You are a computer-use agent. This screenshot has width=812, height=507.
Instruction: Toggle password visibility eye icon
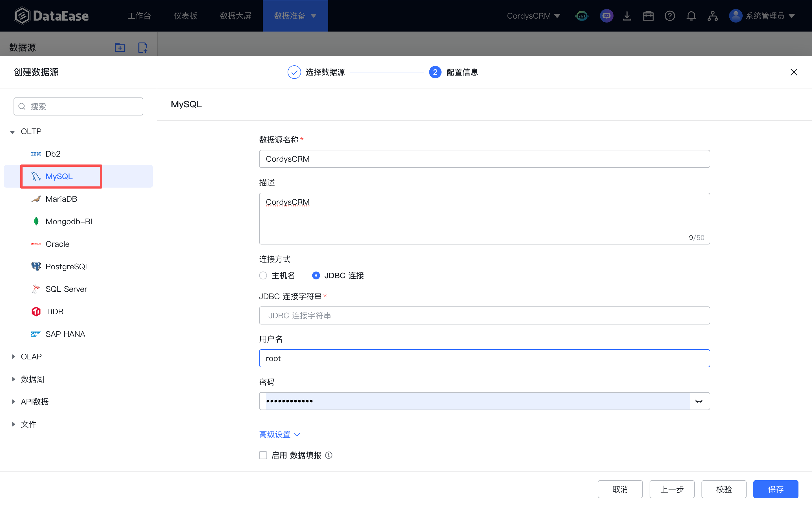(x=699, y=401)
